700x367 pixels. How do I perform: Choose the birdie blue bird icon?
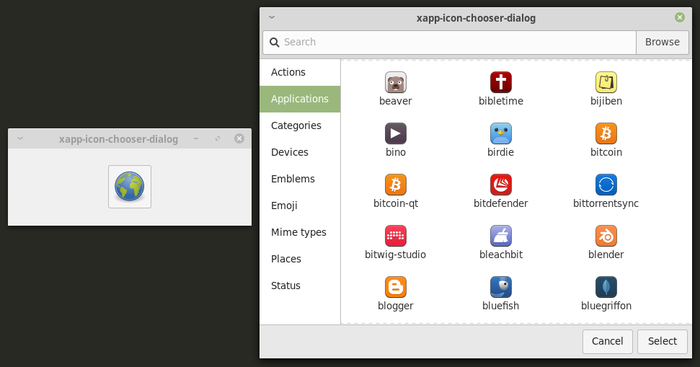pos(501,133)
